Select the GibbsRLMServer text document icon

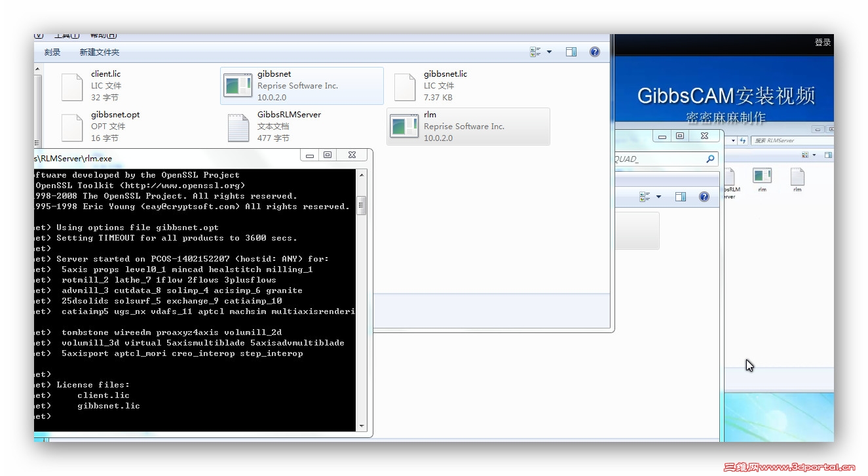pos(238,128)
